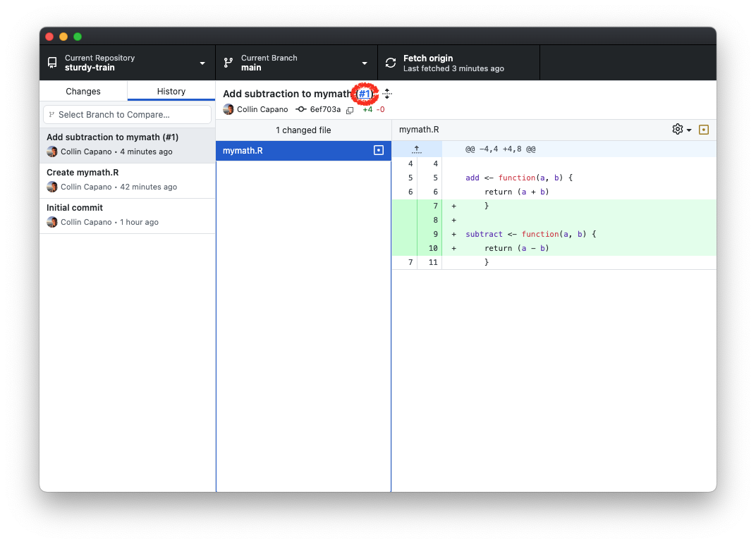The image size is (756, 544).
Task: Click the hunk header @@ -4,4 +4,8 @@
Action: click(x=501, y=149)
